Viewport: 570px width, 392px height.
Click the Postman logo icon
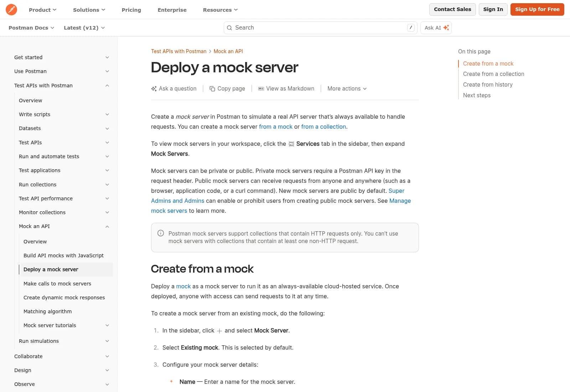point(11,10)
